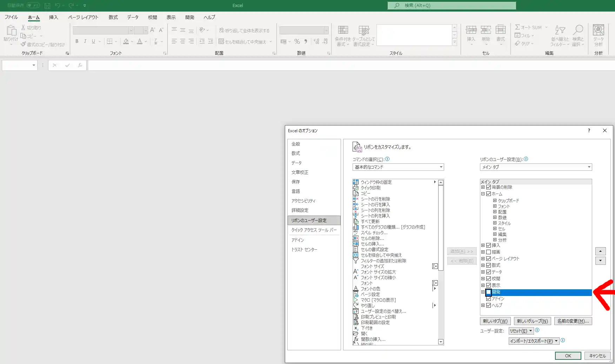The height and width of the screenshot is (364, 615).
Task: Select 詳細設定 in Excel Options sidebar
Action: click(314, 210)
